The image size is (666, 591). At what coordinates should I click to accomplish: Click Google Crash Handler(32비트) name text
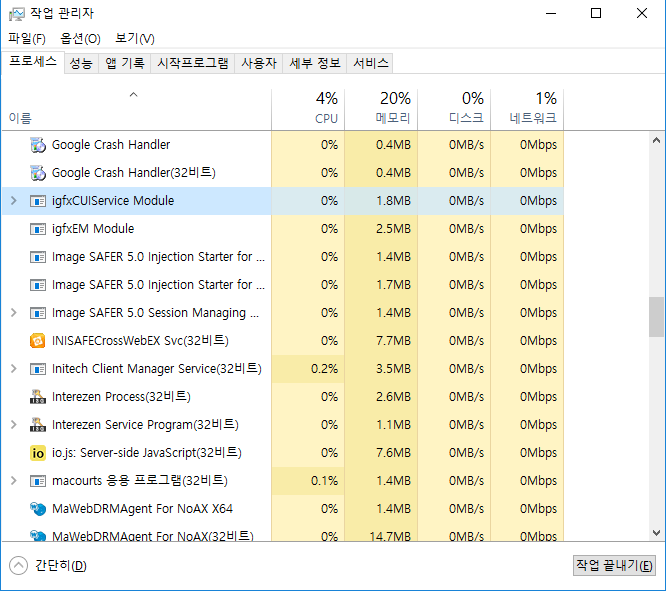click(134, 173)
